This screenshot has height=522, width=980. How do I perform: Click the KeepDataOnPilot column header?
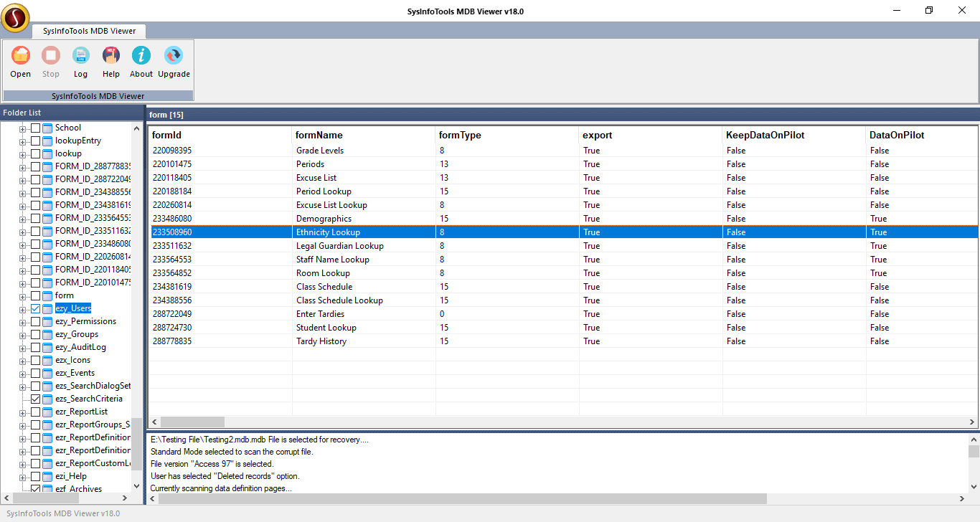point(794,135)
